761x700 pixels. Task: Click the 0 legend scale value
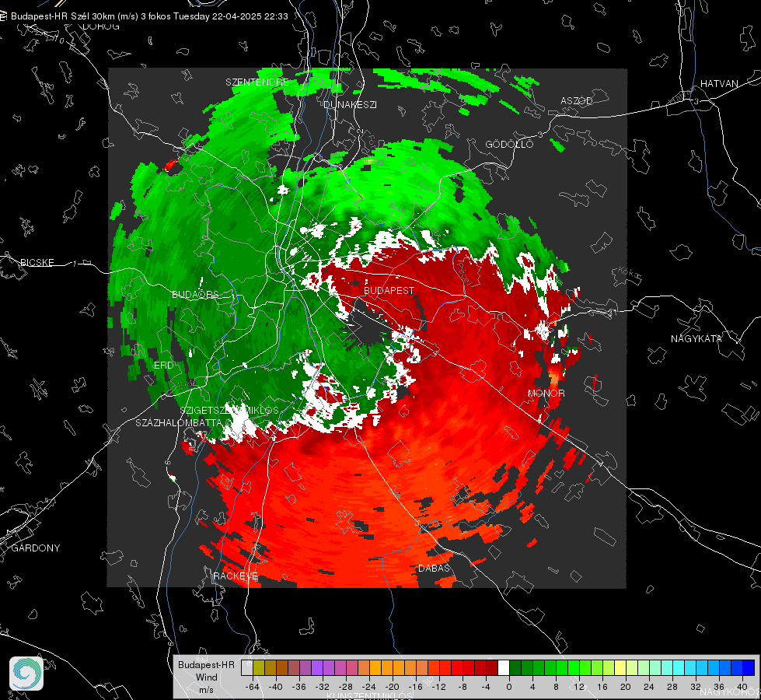coord(508,687)
